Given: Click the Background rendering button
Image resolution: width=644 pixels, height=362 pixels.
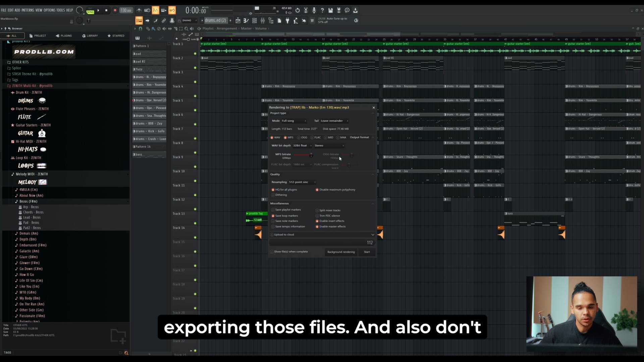Looking at the screenshot, I should 341,252.
